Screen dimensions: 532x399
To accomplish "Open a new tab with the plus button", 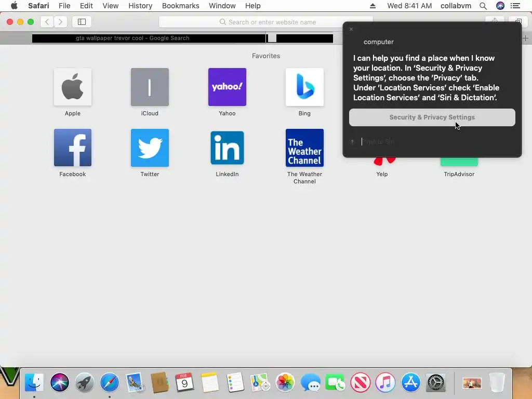I will (526, 38).
